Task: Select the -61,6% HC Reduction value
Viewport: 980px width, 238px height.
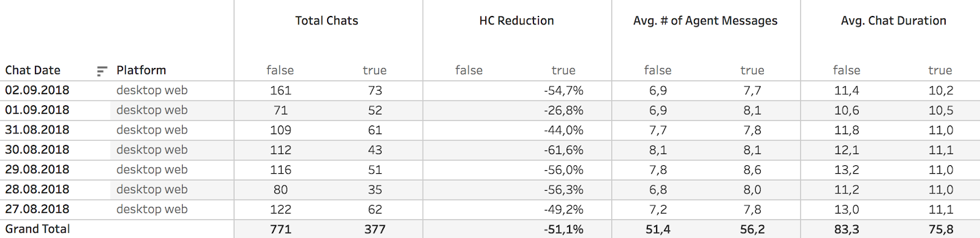Action: 563,150
